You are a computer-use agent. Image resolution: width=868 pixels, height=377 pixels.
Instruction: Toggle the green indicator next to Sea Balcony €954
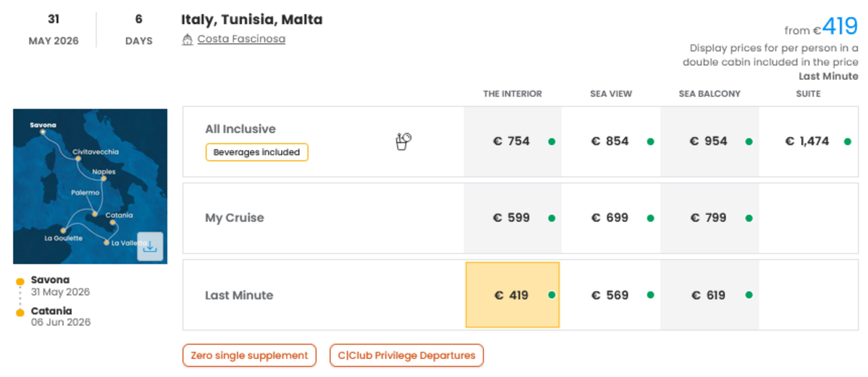[748, 140]
